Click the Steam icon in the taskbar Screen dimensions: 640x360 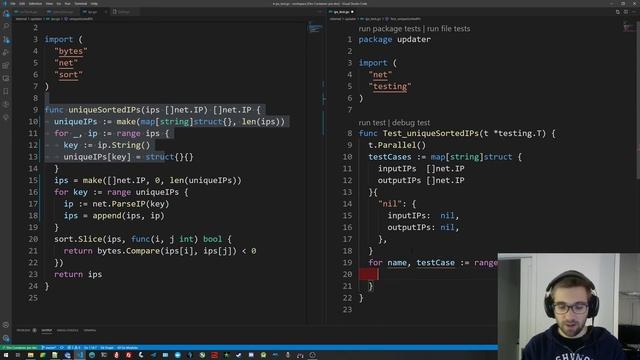[239, 356]
